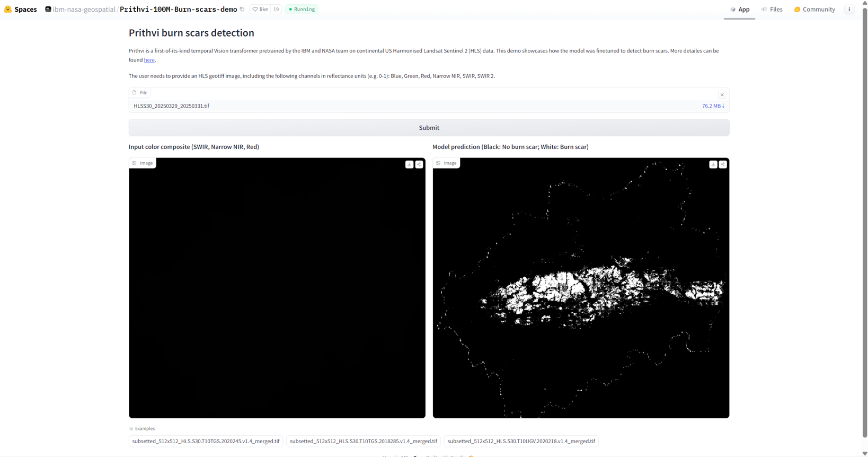
Task: Open Prithvi-100M-Burn-scars-demo space link
Action: 179,9
